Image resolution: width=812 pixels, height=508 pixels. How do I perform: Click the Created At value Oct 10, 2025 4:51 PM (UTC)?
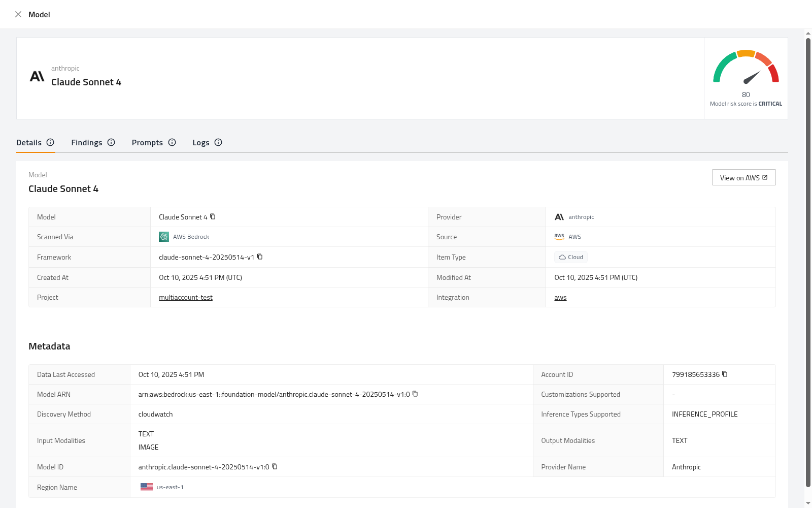[x=200, y=277]
